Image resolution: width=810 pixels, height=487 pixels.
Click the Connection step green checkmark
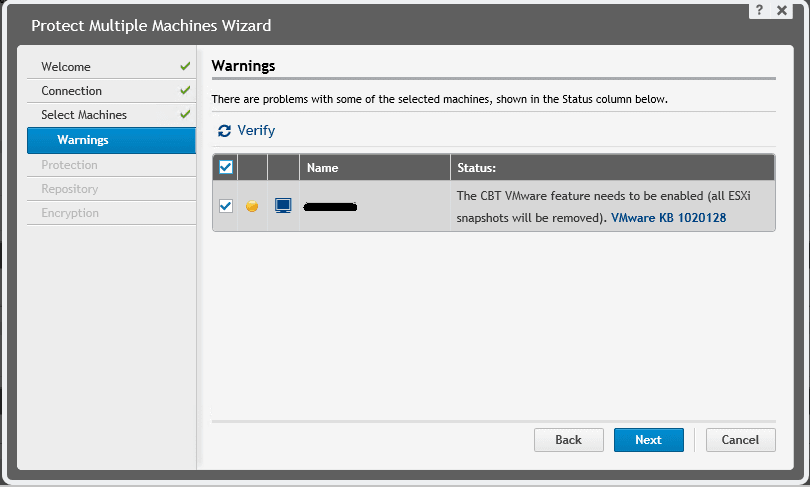point(185,91)
